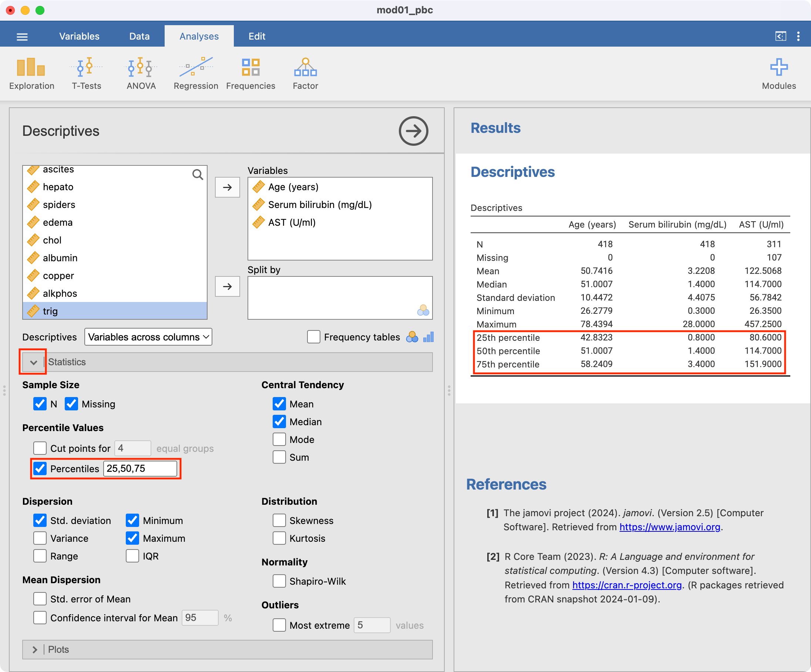This screenshot has width=811, height=672.
Task: Switch to the Data tab
Action: (x=139, y=36)
